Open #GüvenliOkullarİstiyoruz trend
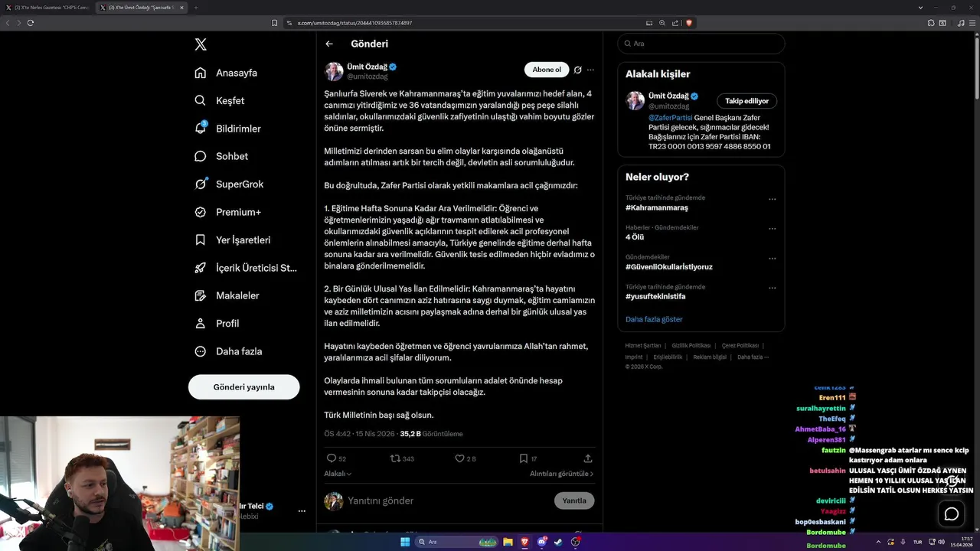This screenshot has height=551, width=980. click(x=669, y=267)
